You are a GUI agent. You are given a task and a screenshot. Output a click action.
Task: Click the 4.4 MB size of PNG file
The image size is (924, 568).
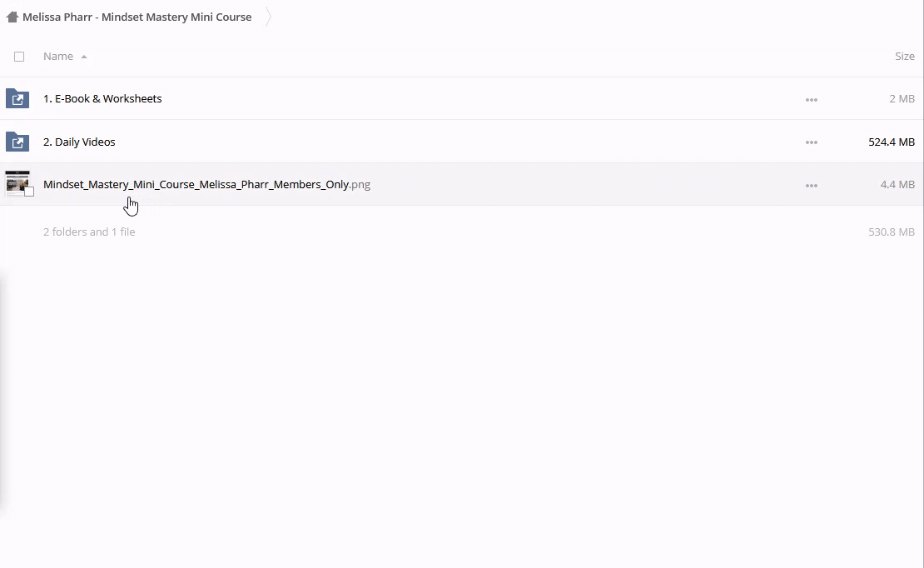pos(897,184)
